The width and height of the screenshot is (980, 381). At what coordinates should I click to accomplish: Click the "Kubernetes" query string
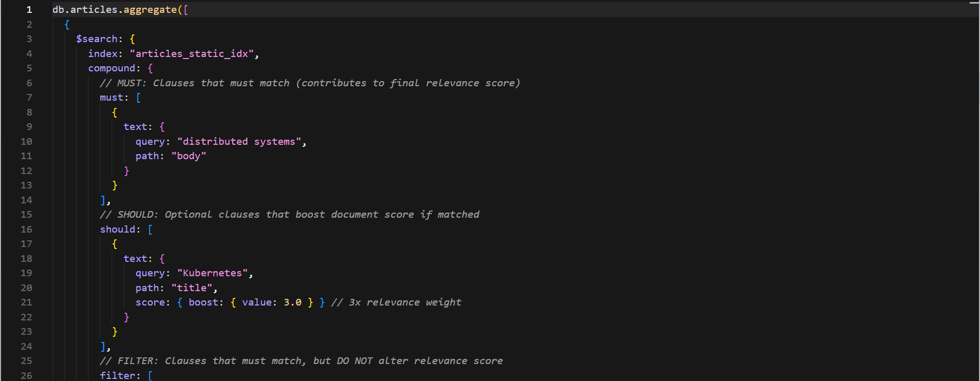coord(213,273)
